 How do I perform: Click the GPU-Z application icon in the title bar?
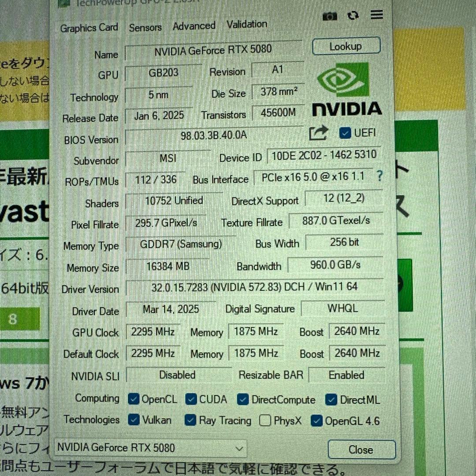point(63,4)
